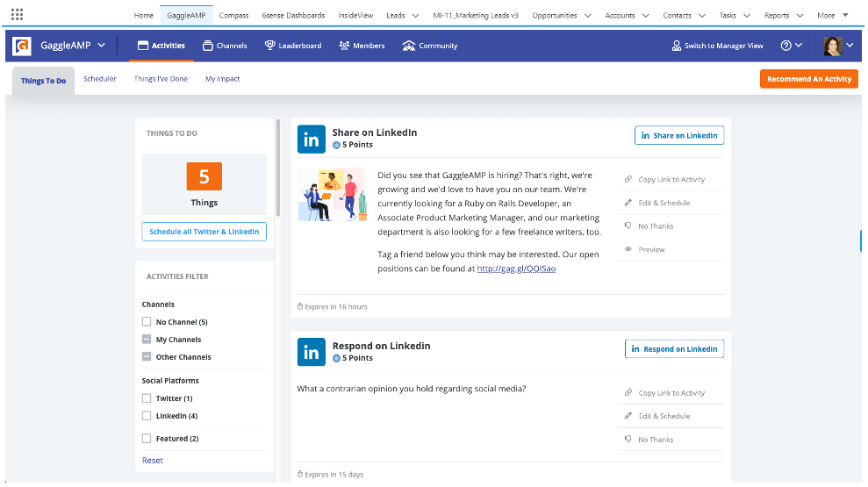
Task: Open the MI-11_Marketing Leads v3 tab
Action: pos(476,16)
